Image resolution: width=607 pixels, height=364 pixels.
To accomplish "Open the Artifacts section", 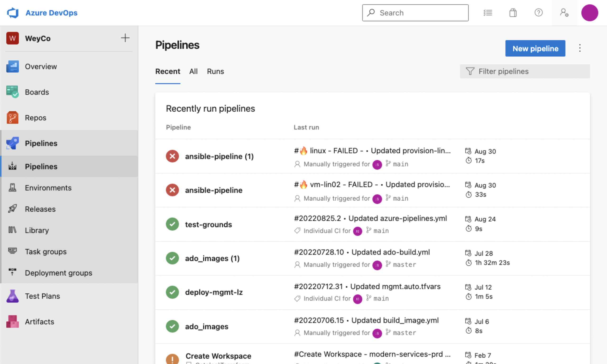I will [x=39, y=322].
